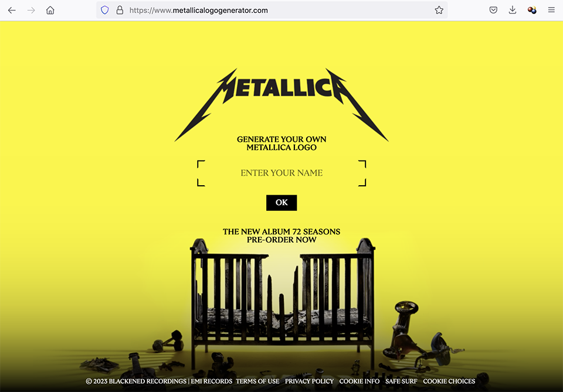Click the browser forward arrow
The height and width of the screenshot is (392, 563).
pos(31,11)
